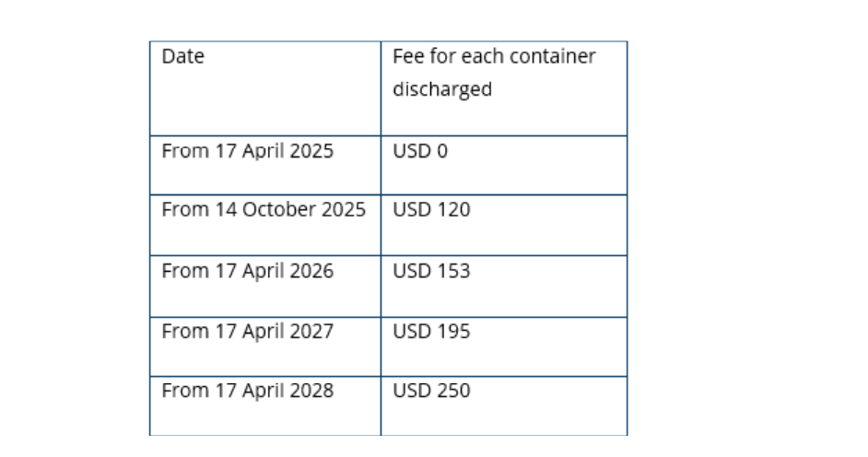Select the "From 17 April 2025" cell
The width and height of the screenshot is (868, 457).
264,165
